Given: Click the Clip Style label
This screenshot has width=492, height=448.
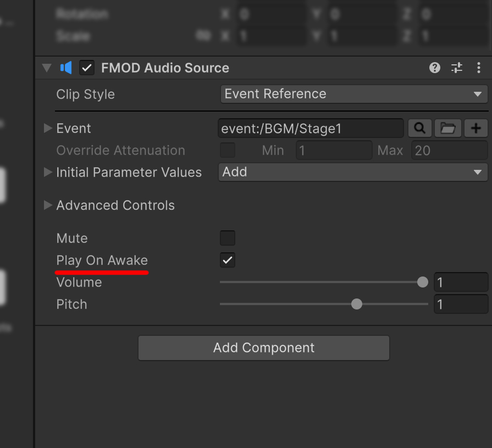Looking at the screenshot, I should click(85, 94).
